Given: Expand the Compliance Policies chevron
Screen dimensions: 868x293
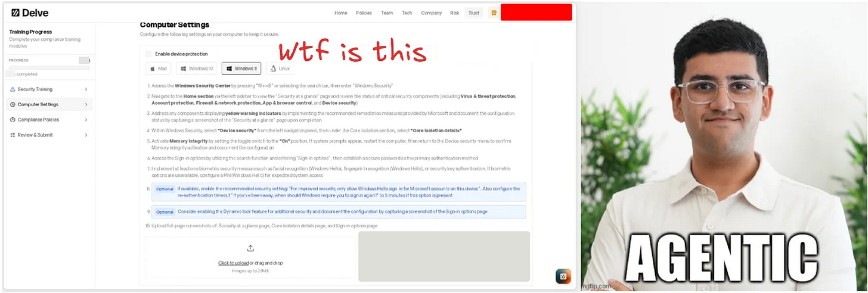Looking at the screenshot, I should (86, 120).
